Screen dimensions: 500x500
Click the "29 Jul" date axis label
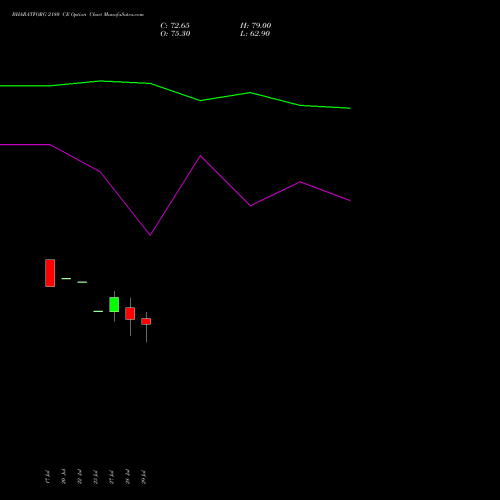(x=143, y=477)
